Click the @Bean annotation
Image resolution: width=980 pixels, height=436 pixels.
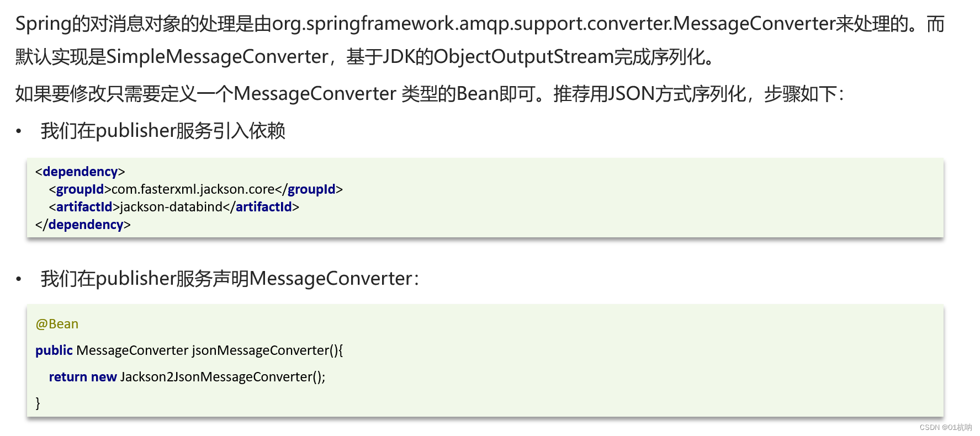coord(57,324)
